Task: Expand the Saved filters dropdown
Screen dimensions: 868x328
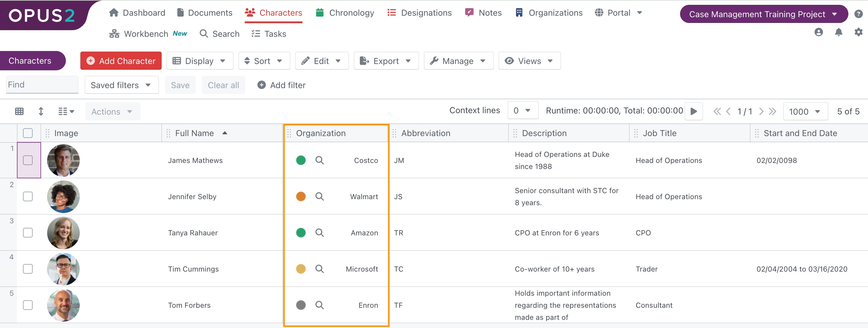Action: pyautogui.click(x=122, y=85)
